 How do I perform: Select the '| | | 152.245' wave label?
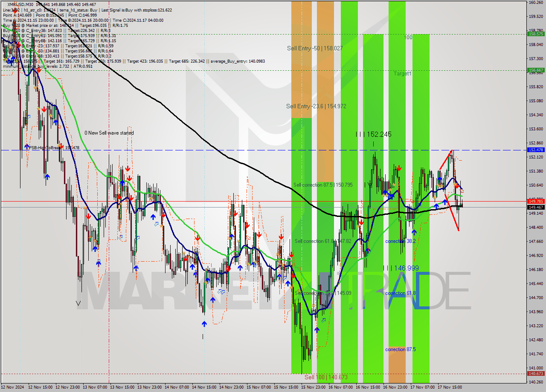click(374, 134)
